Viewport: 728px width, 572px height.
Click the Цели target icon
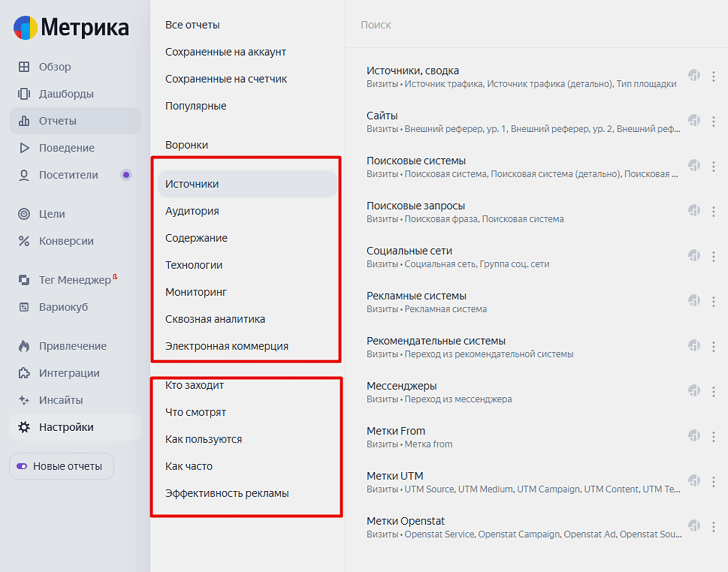point(24,214)
